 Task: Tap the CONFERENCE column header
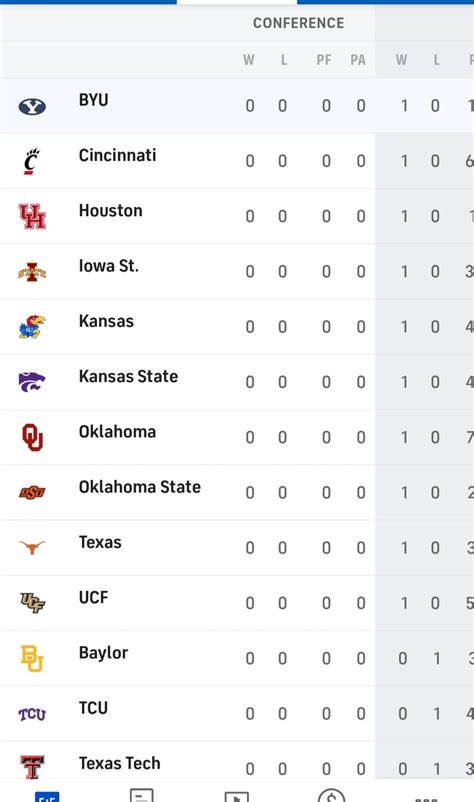pyautogui.click(x=299, y=23)
